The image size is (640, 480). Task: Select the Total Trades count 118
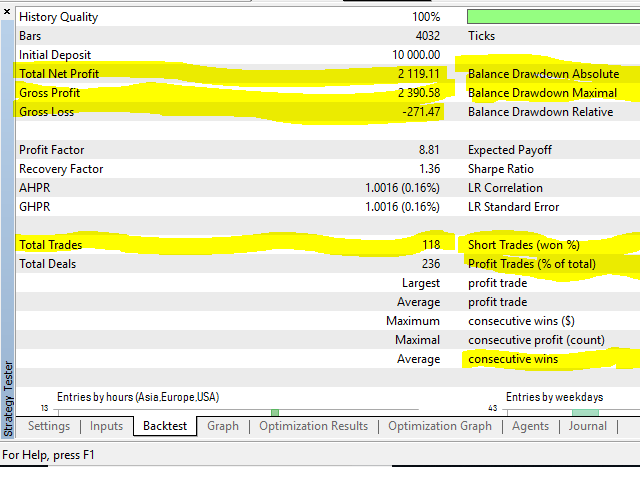(430, 245)
